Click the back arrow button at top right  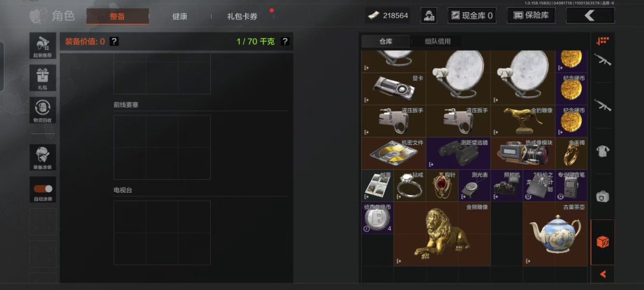coord(590,16)
